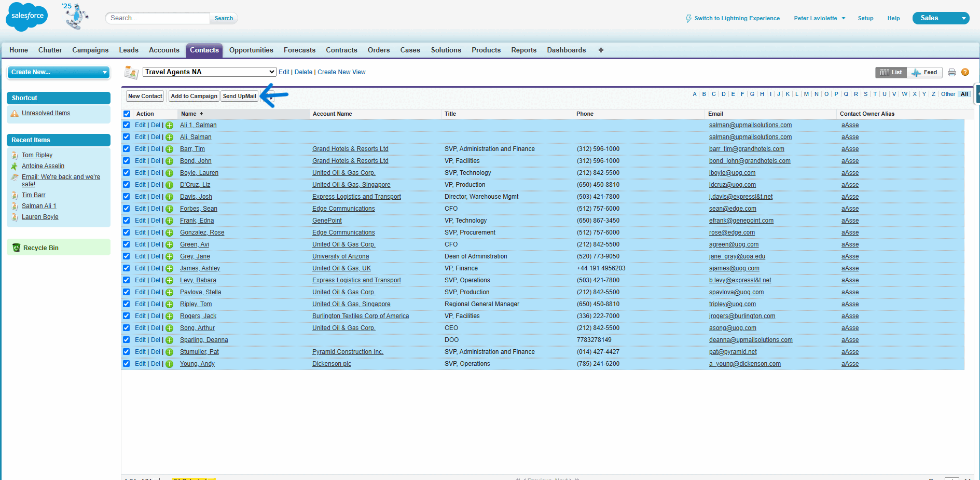This screenshot has height=480, width=980.
Task: Uncheck the checkbox for Stumuller, Pat
Action: point(127,352)
